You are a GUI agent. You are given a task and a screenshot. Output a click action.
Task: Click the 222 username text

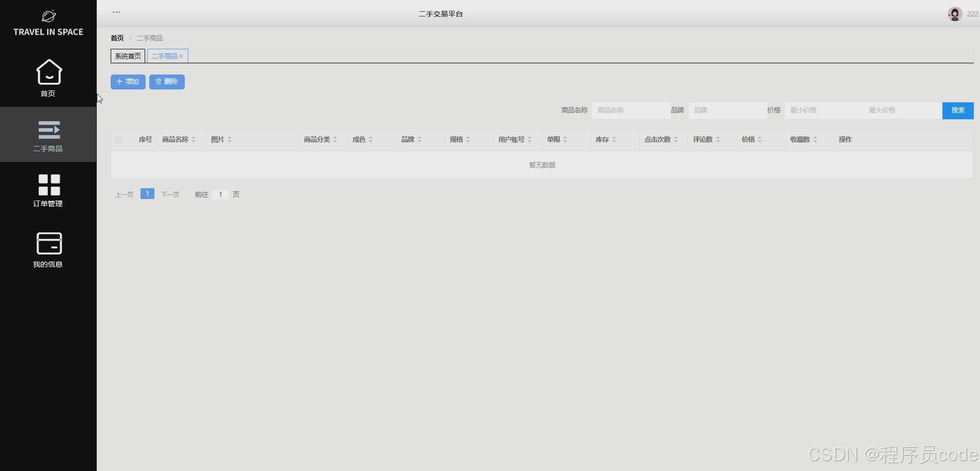973,14
